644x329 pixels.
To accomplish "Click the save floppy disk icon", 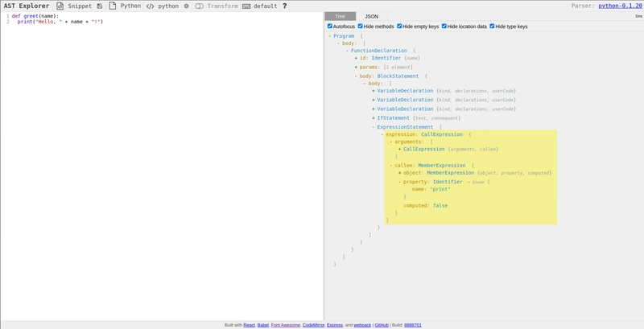I will (x=100, y=6).
